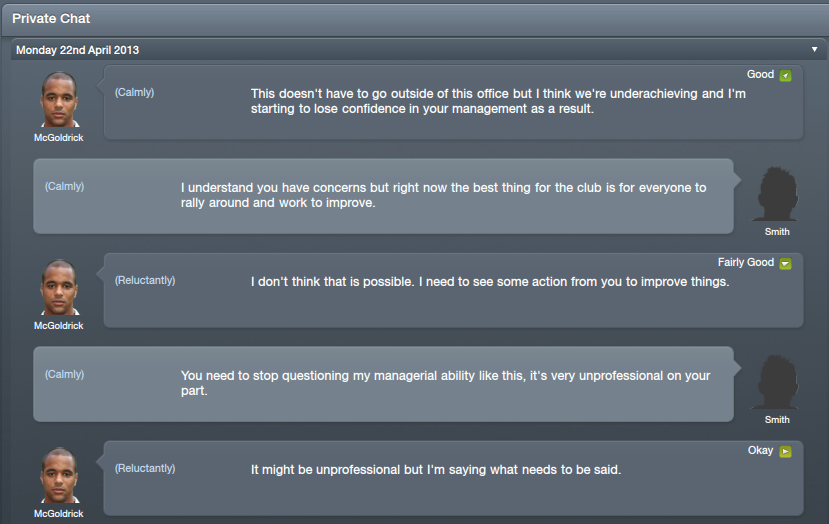829x524 pixels.
Task: Click the Monday 22nd April 2013 date bar
Action: tap(400, 49)
